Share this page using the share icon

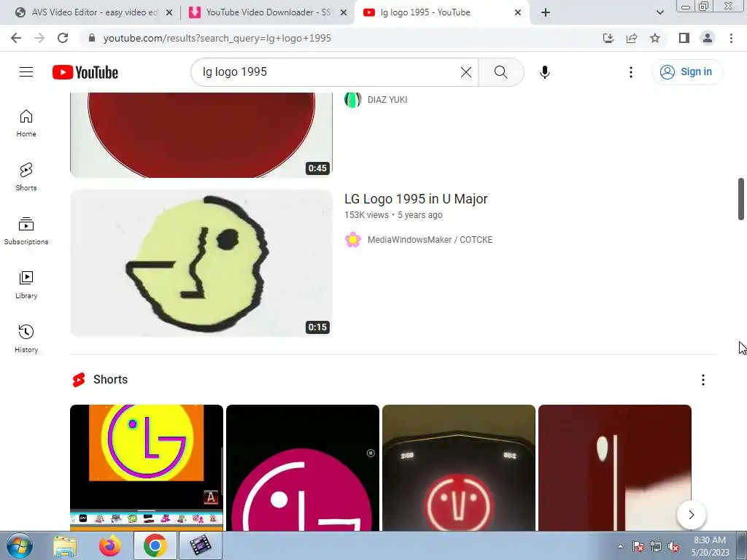pyautogui.click(x=632, y=38)
